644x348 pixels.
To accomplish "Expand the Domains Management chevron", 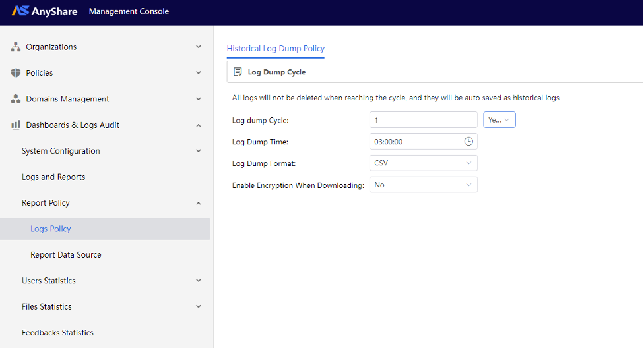I will [199, 98].
